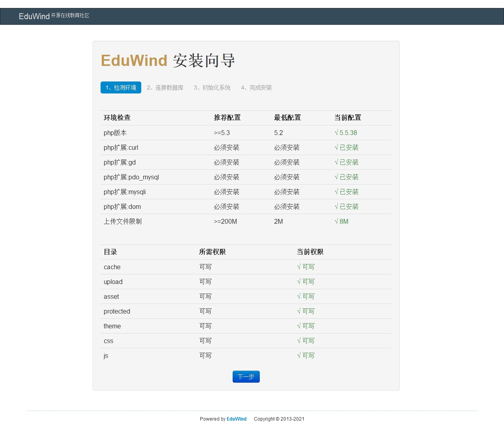Click the '最低配置' column header
This screenshot has width=504, height=431.
point(288,117)
